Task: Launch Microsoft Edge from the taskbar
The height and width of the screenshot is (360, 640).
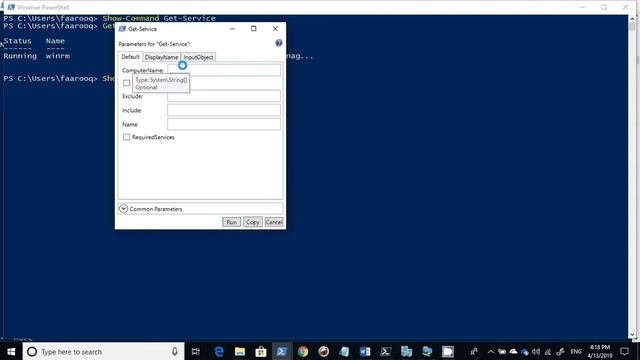Action: [x=219, y=351]
